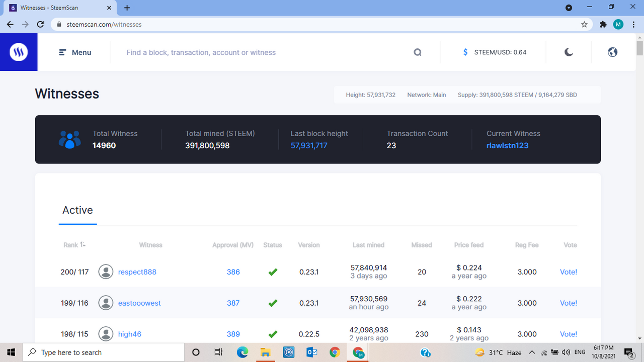Focus the block or witness search field
This screenshot has width=644, height=362.
tap(266, 52)
